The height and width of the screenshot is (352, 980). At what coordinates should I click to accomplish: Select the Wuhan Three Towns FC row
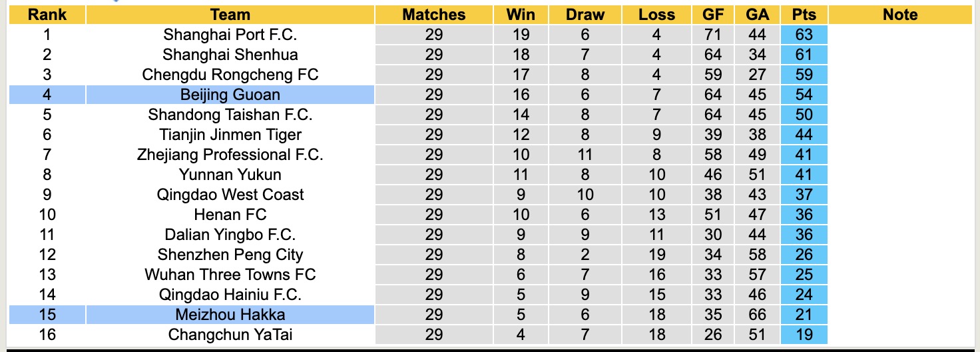coord(230,275)
